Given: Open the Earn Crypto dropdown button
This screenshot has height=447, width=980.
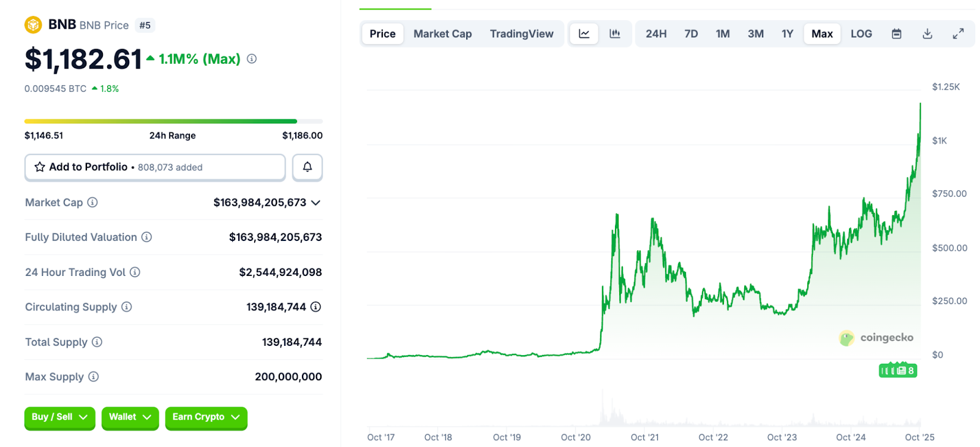Looking at the screenshot, I should click(206, 417).
